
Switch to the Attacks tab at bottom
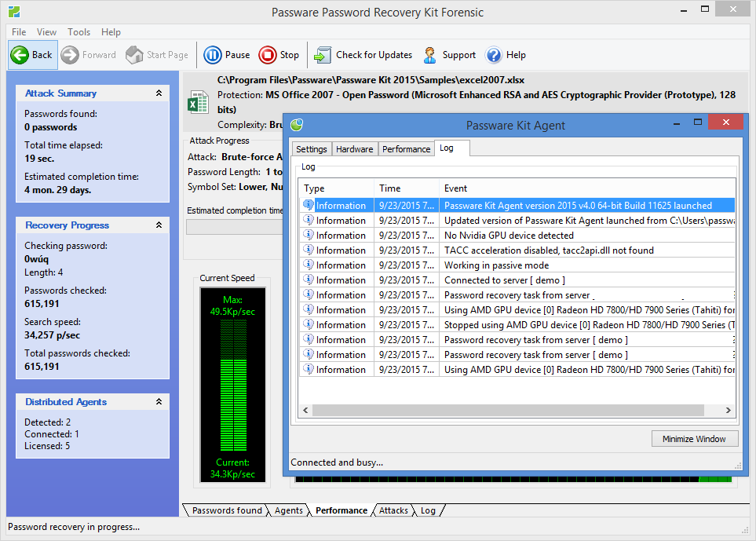pos(393,510)
